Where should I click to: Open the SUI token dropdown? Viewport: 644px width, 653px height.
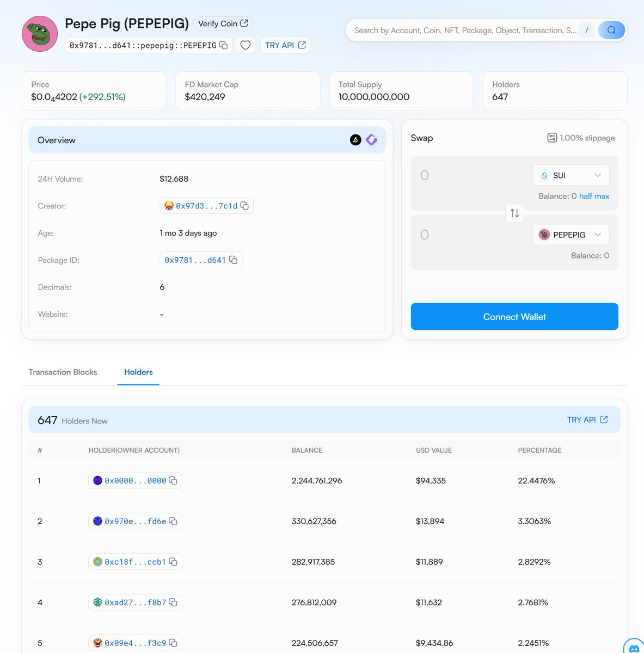click(x=571, y=175)
